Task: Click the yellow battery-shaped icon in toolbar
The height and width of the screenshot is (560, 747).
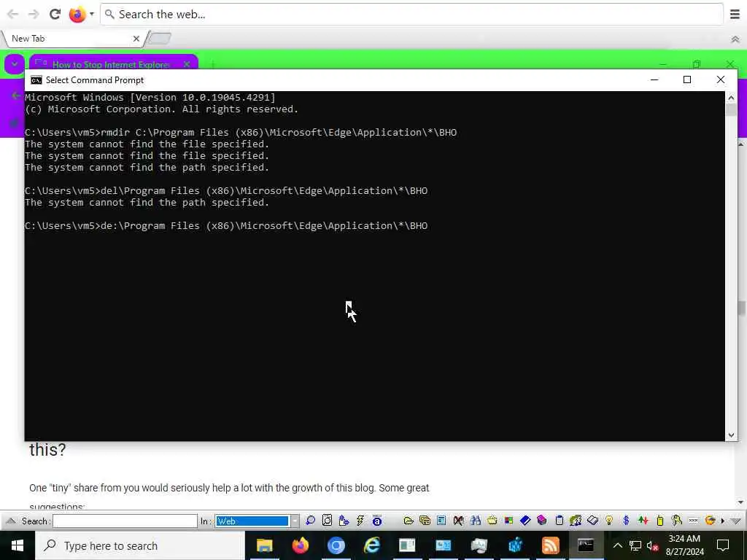Action: tap(659, 521)
